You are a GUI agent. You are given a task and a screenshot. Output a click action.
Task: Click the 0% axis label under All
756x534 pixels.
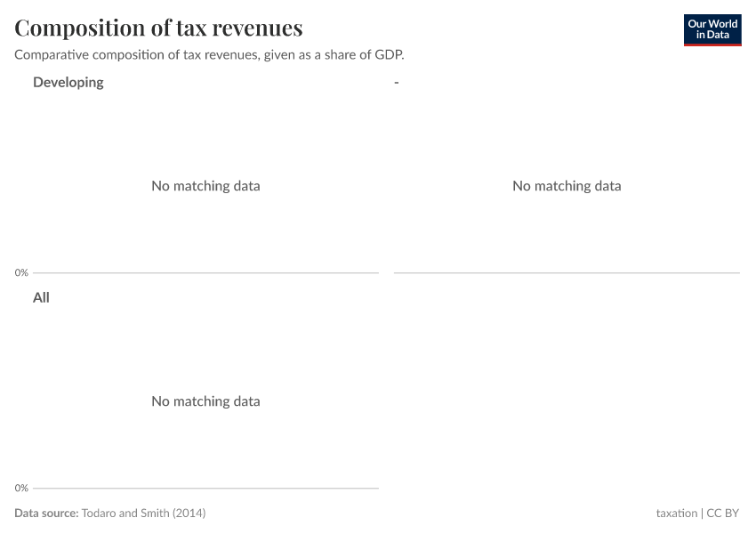click(x=21, y=488)
